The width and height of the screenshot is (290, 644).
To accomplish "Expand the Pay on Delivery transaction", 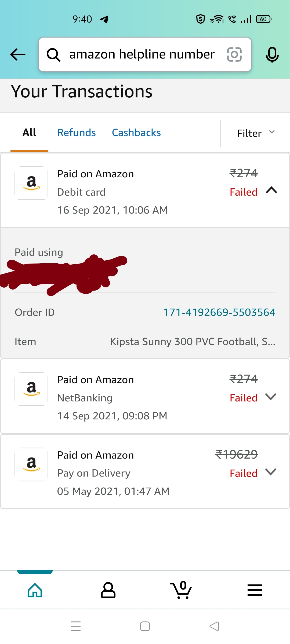I will (x=271, y=472).
